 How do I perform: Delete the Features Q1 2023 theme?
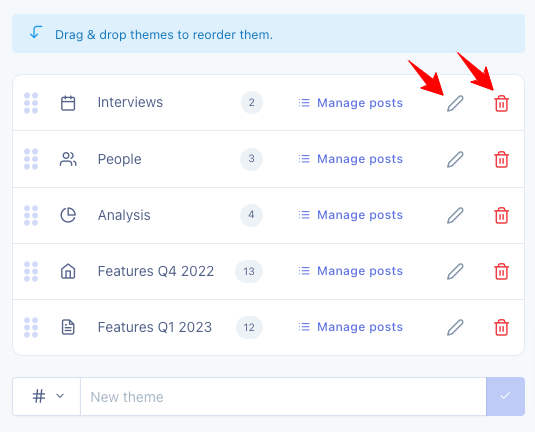click(502, 327)
